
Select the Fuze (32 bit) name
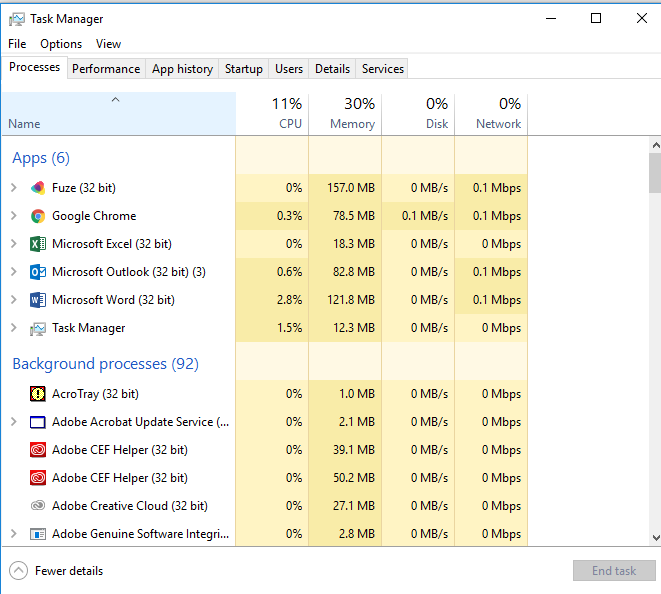(x=84, y=188)
